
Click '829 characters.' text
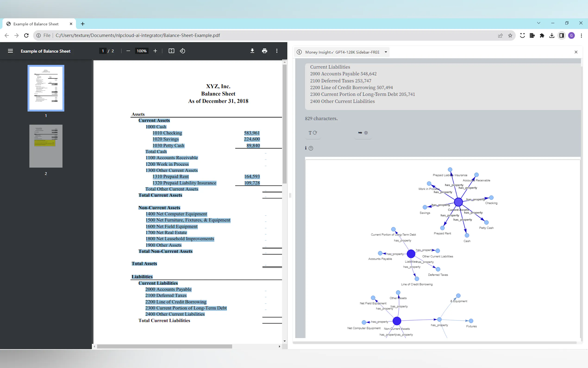pyautogui.click(x=321, y=118)
